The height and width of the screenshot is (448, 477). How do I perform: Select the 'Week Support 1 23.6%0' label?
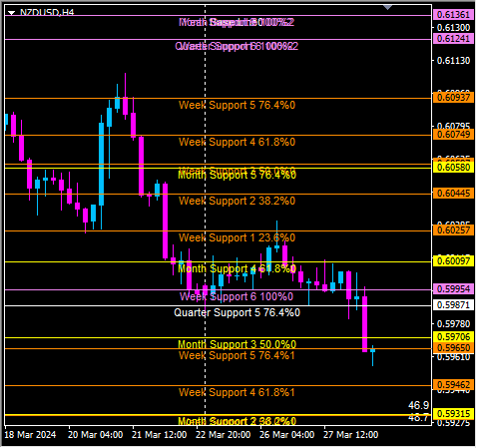[x=237, y=237]
